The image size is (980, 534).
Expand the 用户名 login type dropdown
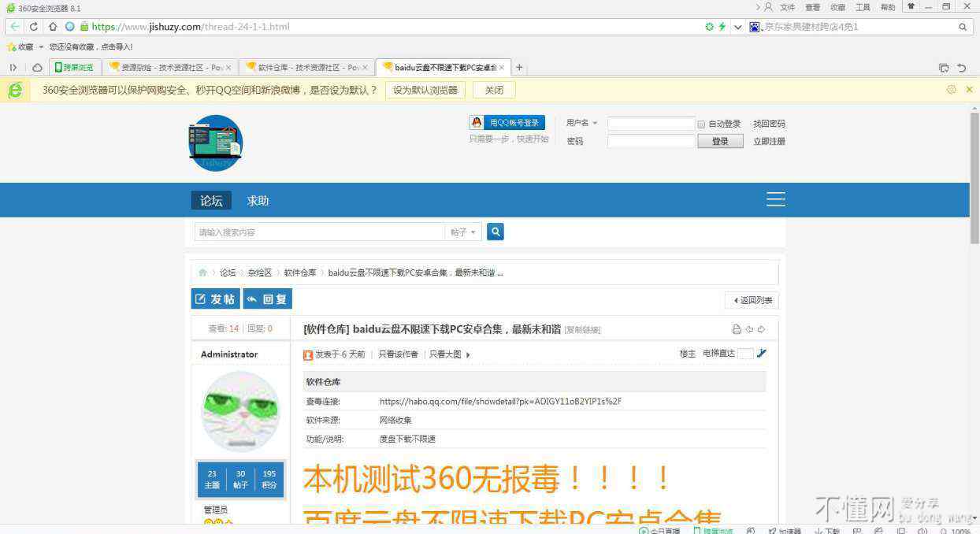tap(581, 124)
